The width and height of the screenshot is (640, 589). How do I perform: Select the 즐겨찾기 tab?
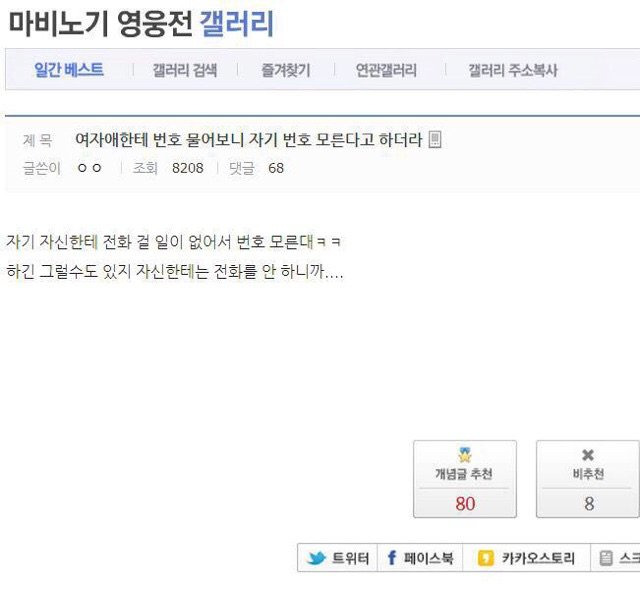click(286, 70)
